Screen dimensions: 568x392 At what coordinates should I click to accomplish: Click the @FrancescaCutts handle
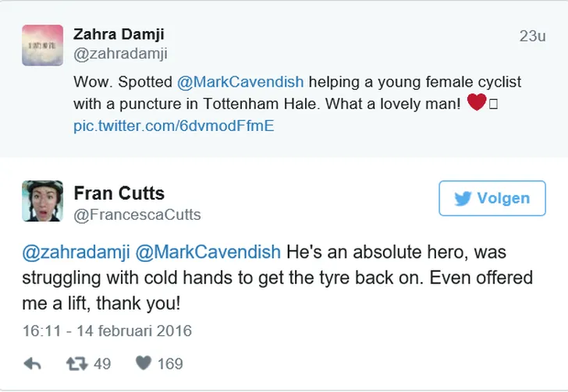coord(137,215)
